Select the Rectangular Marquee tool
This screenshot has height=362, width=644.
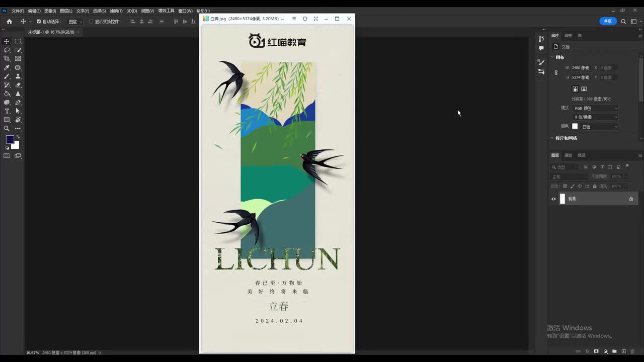(x=18, y=41)
